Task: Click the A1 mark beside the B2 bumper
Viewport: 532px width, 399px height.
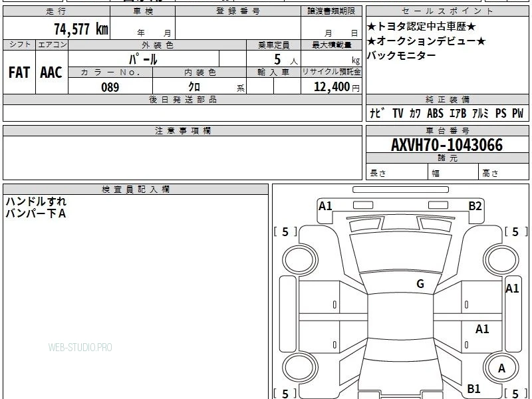Action: (x=325, y=206)
